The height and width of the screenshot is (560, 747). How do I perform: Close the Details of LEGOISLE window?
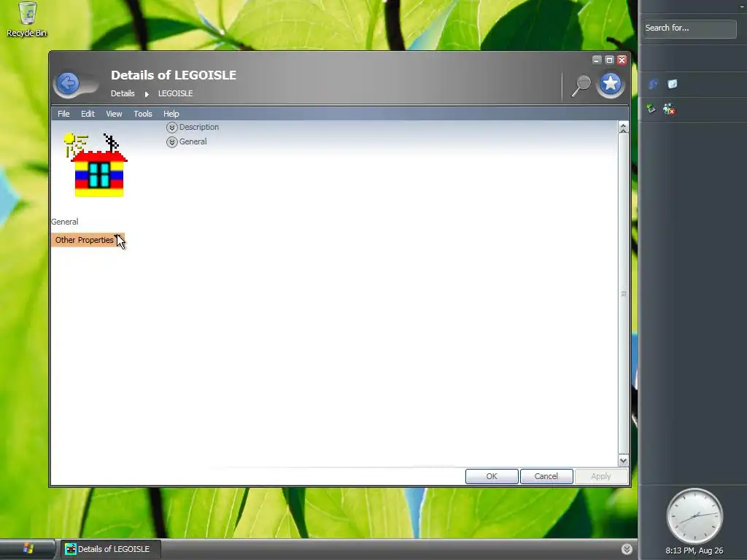click(622, 60)
